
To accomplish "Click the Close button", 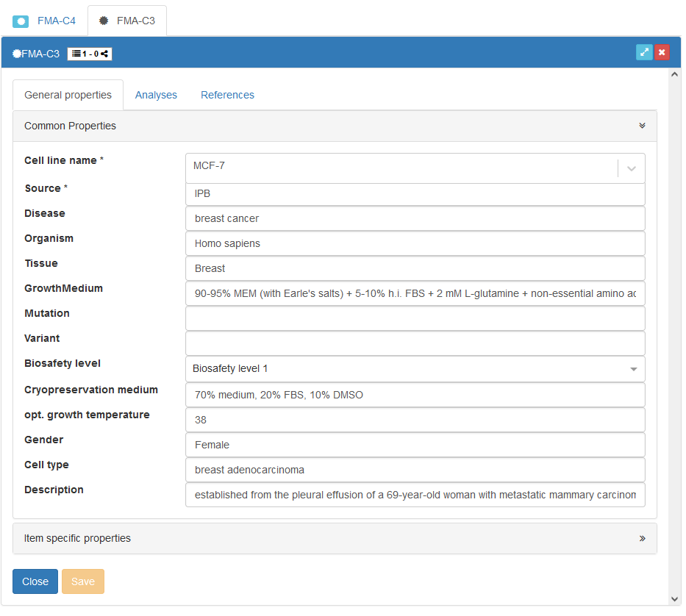I will point(35,581).
